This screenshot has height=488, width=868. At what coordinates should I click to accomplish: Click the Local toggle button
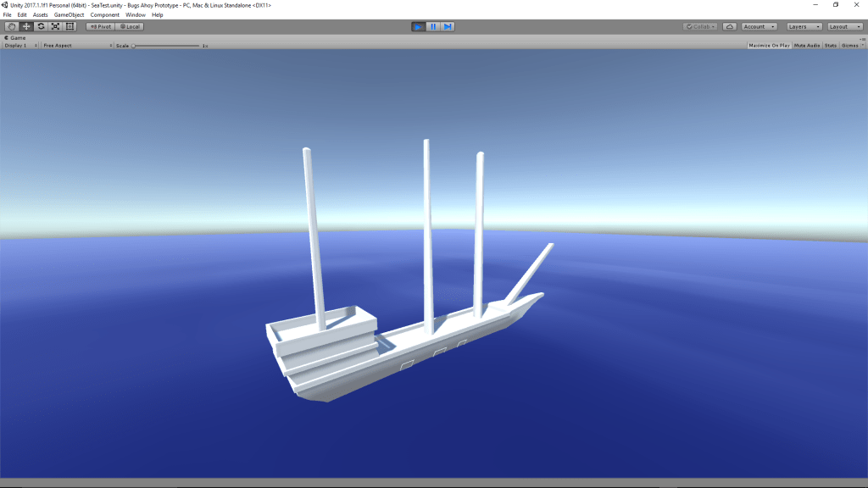[x=129, y=26]
